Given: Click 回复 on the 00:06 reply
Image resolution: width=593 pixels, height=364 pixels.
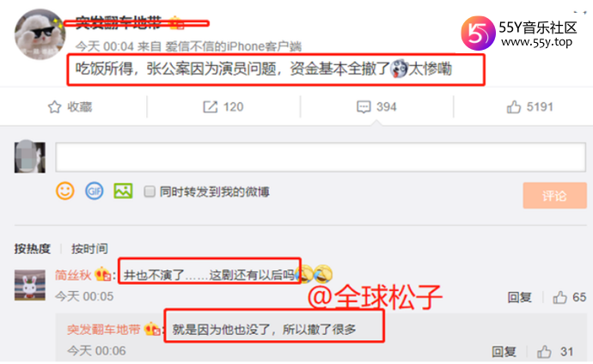Looking at the screenshot, I should [x=504, y=352].
